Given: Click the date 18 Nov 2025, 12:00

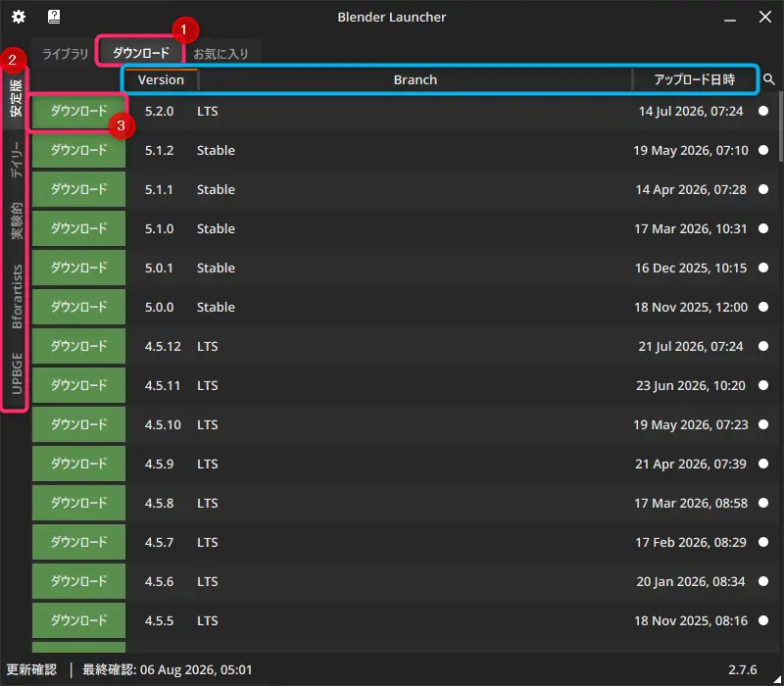Looking at the screenshot, I should click(691, 307).
